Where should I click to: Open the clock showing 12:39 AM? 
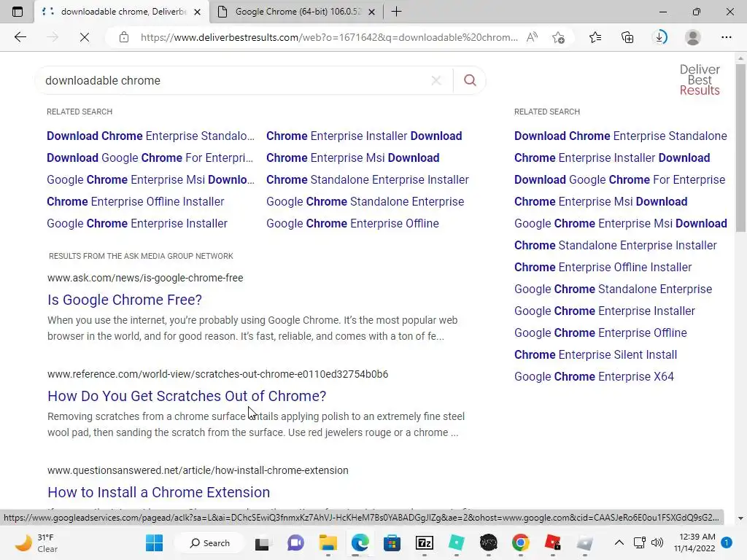point(694,542)
